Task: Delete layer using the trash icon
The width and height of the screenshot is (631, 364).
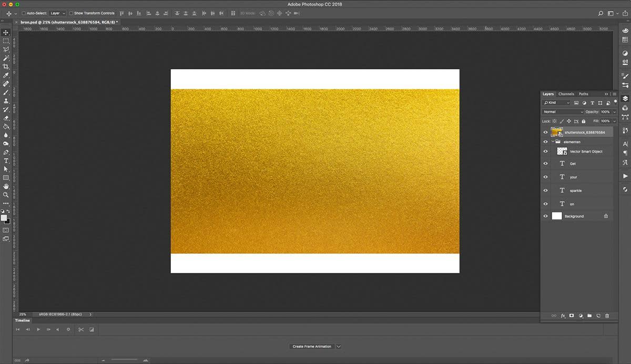Action: (607, 316)
